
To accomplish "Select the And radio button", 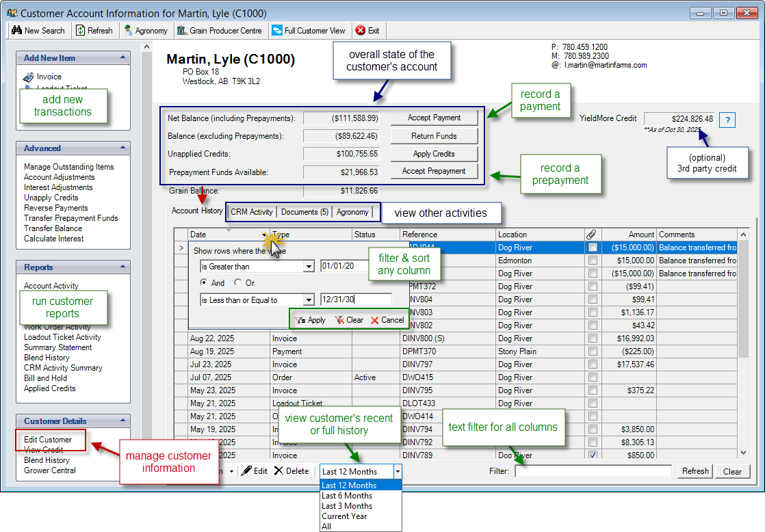I will tap(203, 282).
